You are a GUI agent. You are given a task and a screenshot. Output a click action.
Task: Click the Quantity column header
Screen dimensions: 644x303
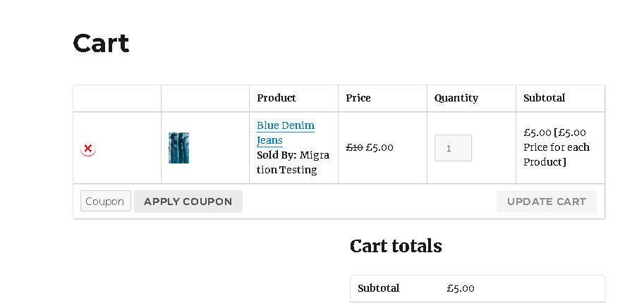pyautogui.click(x=456, y=98)
